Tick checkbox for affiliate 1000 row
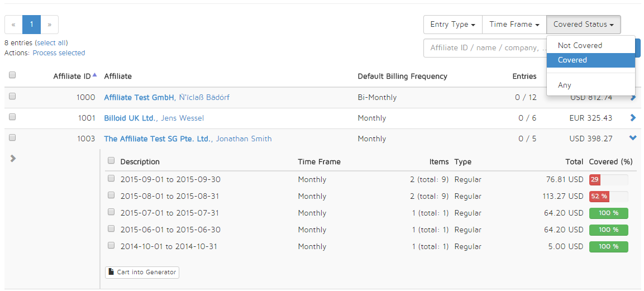The height and width of the screenshot is (291, 644). coord(12,96)
